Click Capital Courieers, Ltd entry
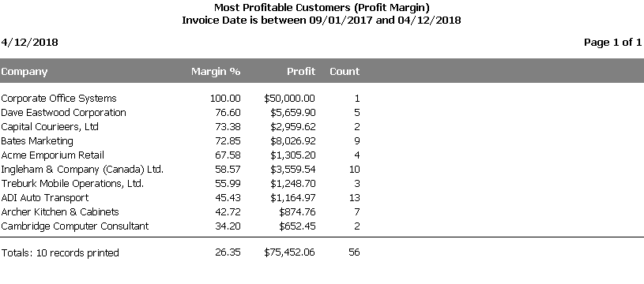This screenshot has height=284, width=644. pyautogui.click(x=50, y=127)
